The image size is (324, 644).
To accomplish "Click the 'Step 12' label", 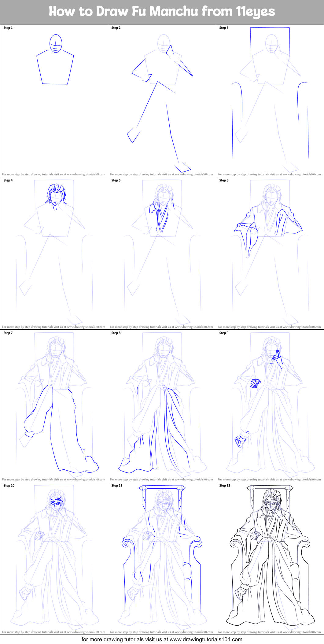I will [225, 486].
